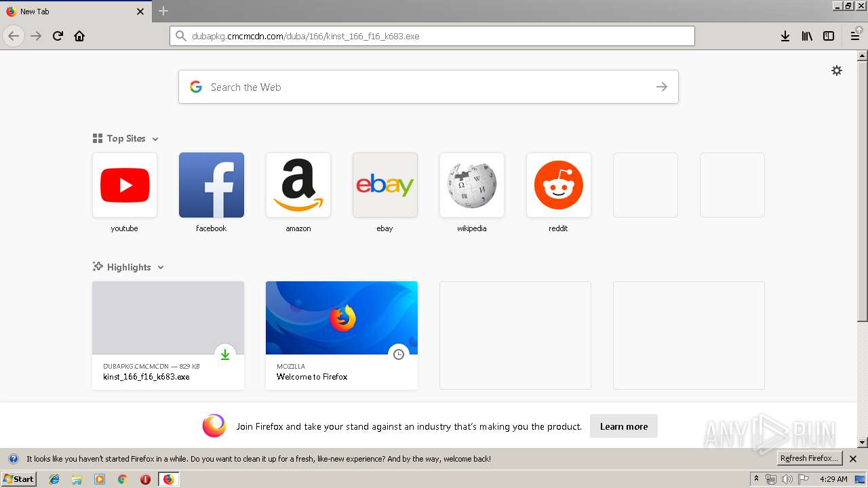This screenshot has height=488, width=868.
Task: Click the browser Back arrow button
Action: pyautogui.click(x=14, y=36)
